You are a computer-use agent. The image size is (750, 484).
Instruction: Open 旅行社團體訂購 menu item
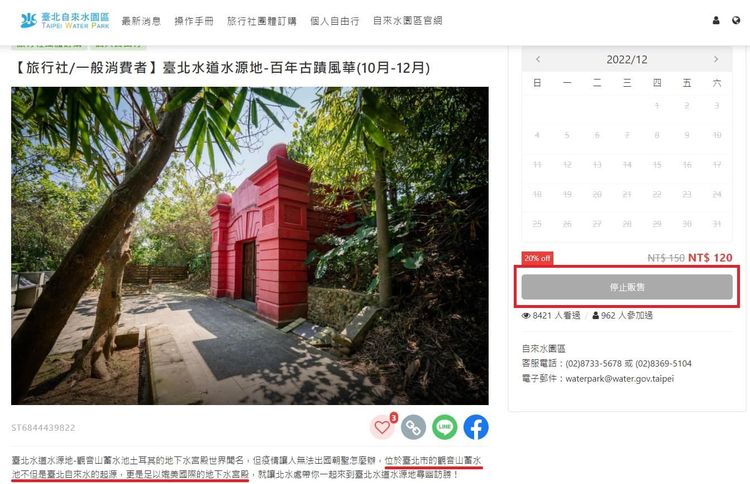[x=262, y=21]
